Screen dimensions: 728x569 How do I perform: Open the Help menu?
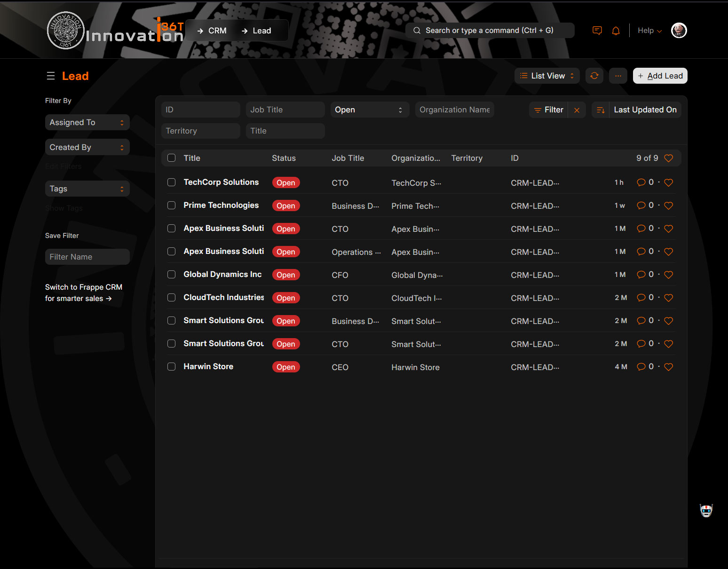[649, 31]
